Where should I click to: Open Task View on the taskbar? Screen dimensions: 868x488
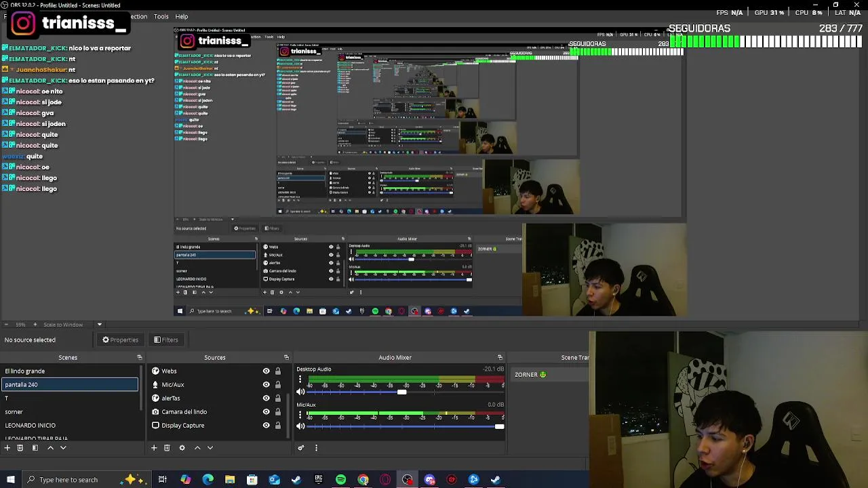point(163,480)
